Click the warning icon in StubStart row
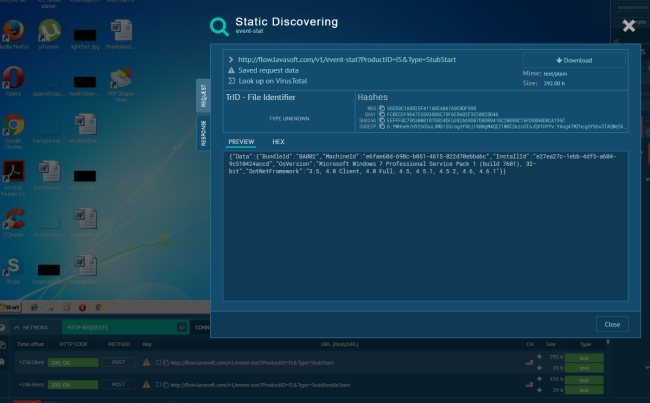650x403 pixels. click(x=146, y=362)
